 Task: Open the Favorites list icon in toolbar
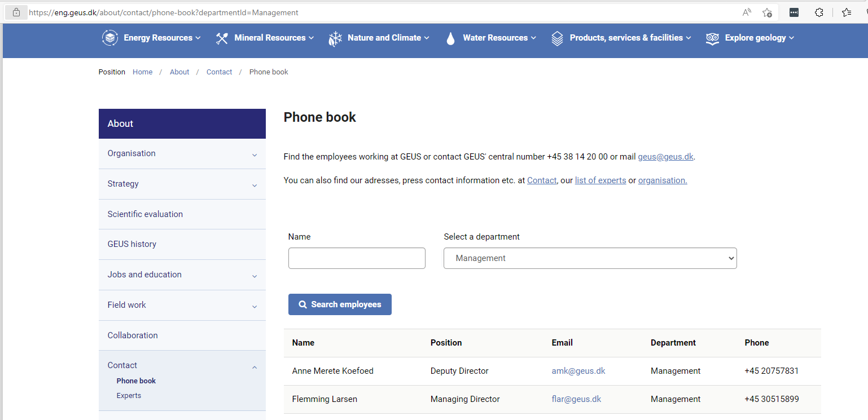[x=847, y=12]
